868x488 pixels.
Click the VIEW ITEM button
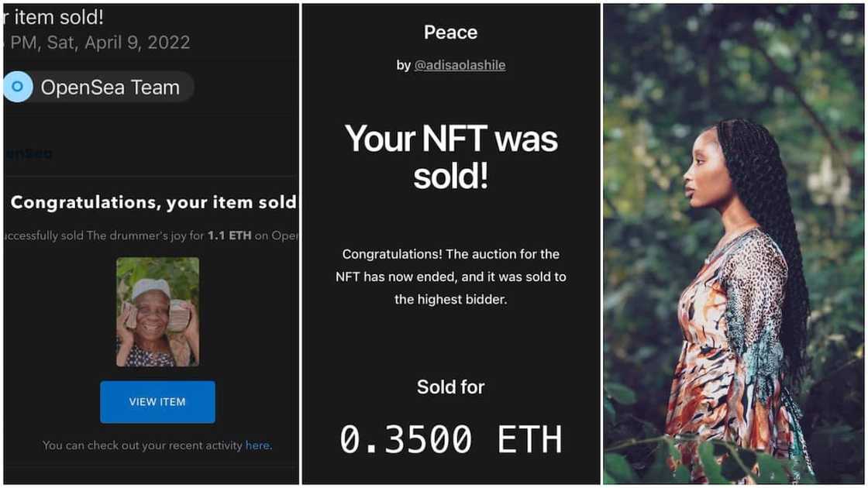[x=157, y=401]
